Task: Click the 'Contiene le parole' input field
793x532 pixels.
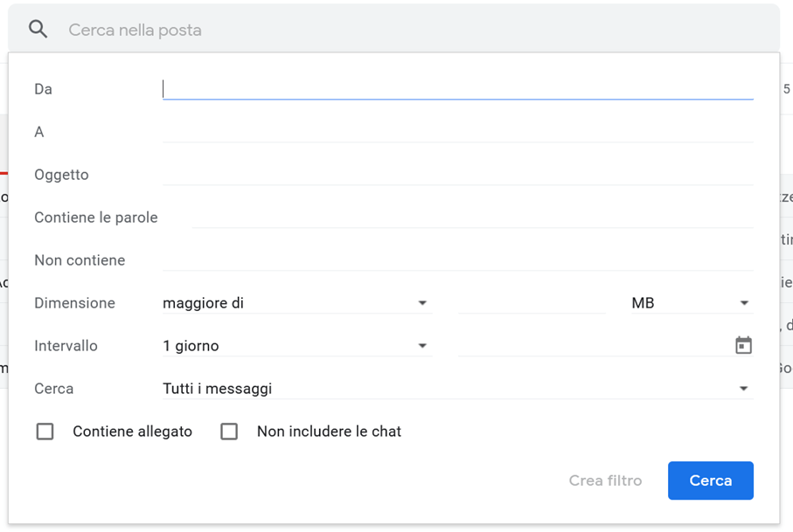Action: click(473, 218)
